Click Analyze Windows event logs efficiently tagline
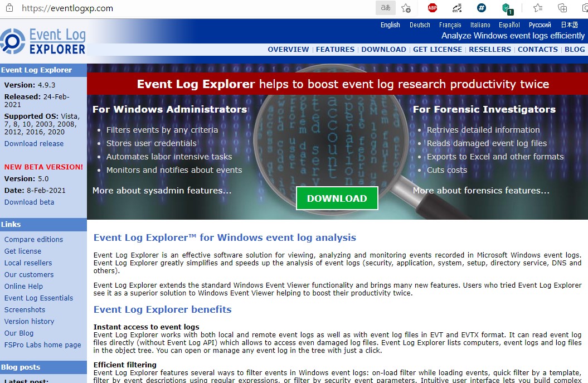This screenshot has width=588, height=383. [x=513, y=36]
